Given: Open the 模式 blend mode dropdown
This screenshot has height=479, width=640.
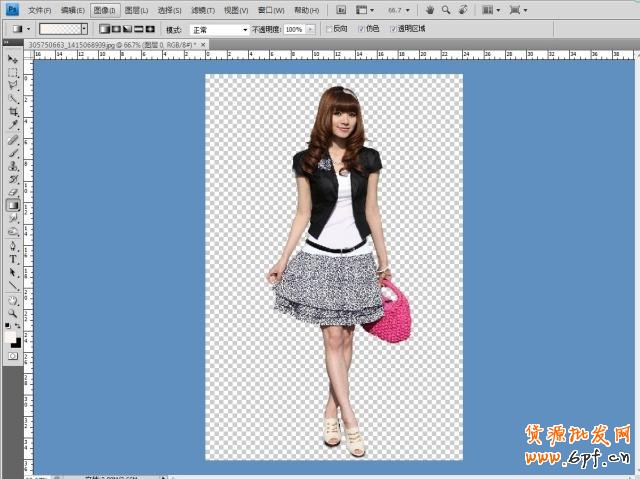Looking at the screenshot, I should (x=218, y=30).
